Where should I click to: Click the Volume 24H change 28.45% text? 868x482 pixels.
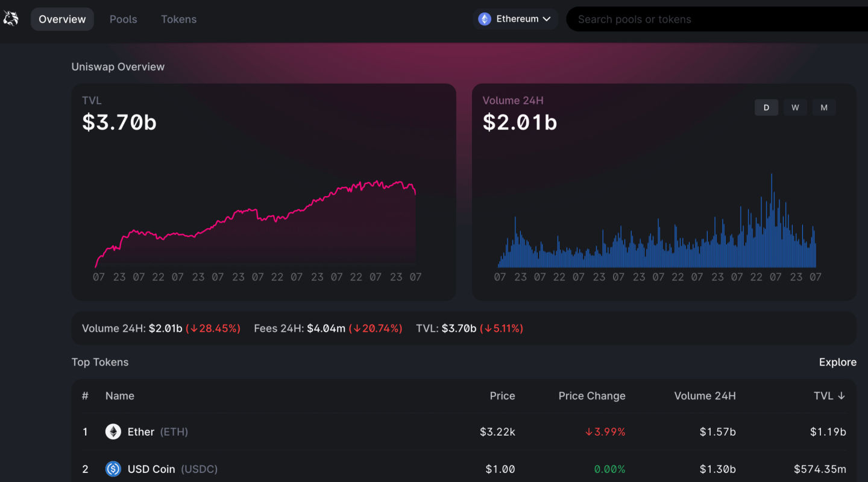pyautogui.click(x=213, y=328)
